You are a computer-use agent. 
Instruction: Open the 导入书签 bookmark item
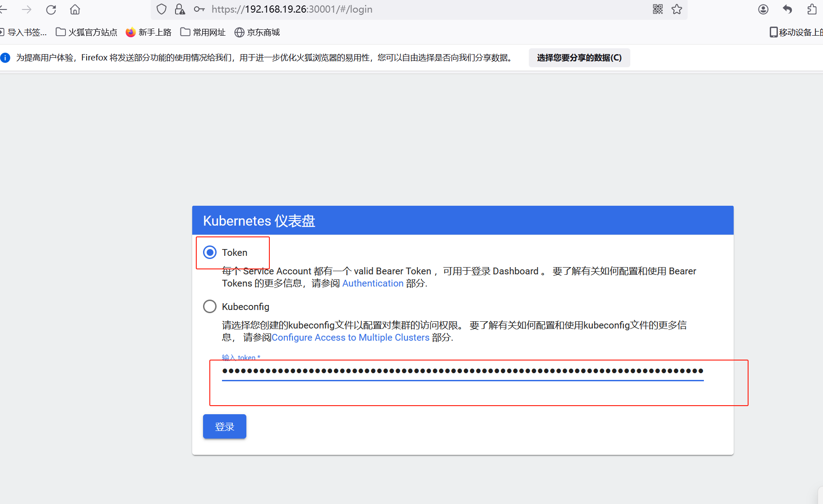tap(23, 32)
